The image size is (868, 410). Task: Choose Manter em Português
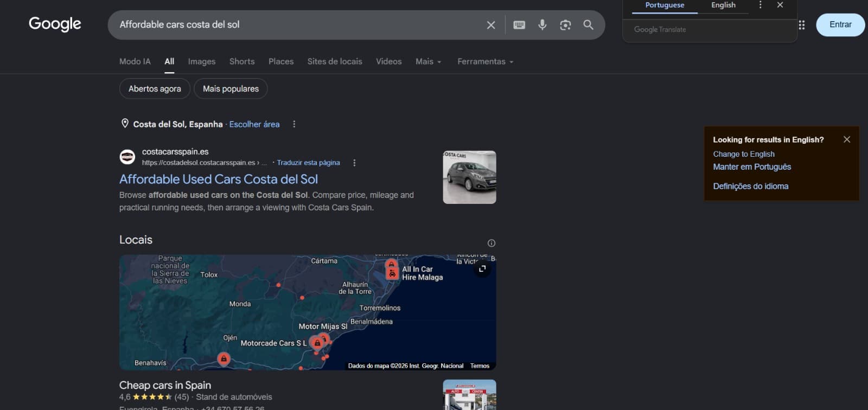coord(752,167)
